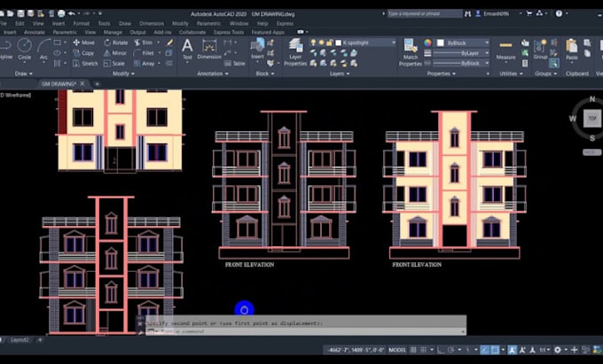603x364 pixels.
Task: Switch to the Annotate ribbon tab
Action: coord(35,32)
